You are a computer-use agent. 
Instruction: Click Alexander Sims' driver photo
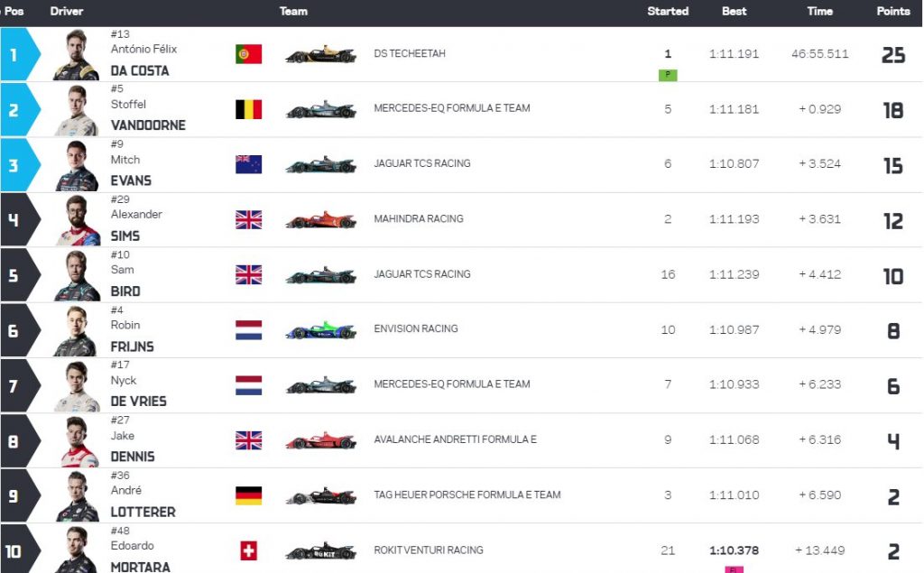78,220
